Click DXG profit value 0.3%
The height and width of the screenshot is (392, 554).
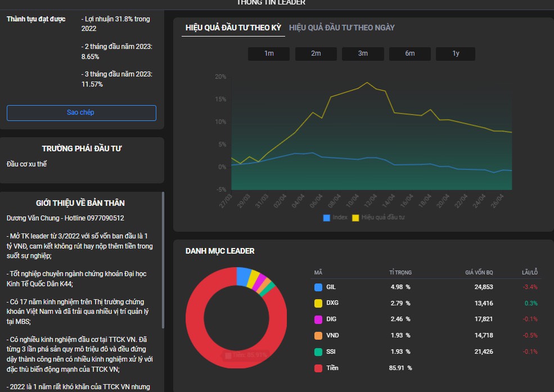point(531,303)
